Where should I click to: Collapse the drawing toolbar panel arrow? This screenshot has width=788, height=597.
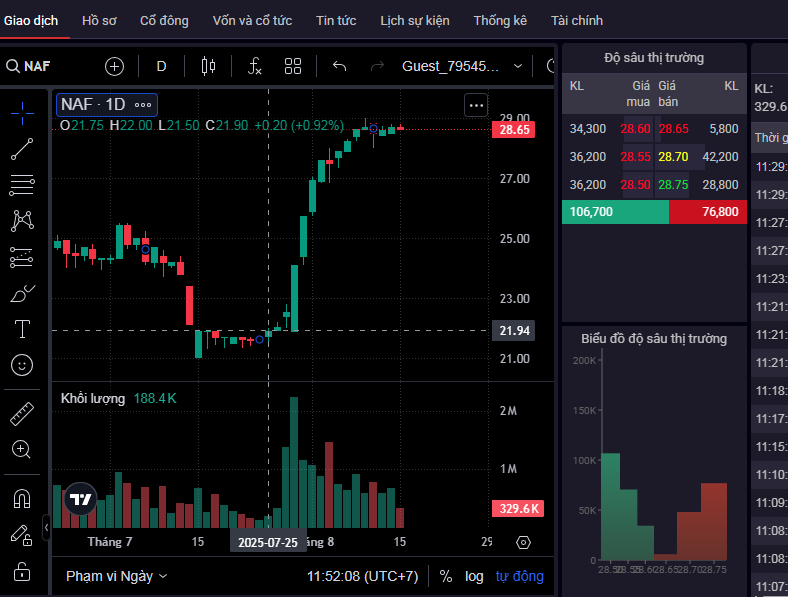(46, 528)
